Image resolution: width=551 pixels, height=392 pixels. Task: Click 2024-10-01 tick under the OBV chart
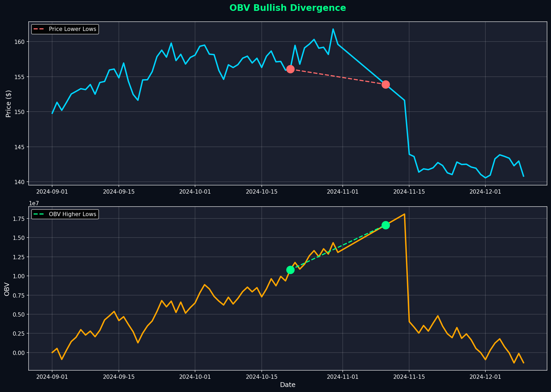click(195, 377)
